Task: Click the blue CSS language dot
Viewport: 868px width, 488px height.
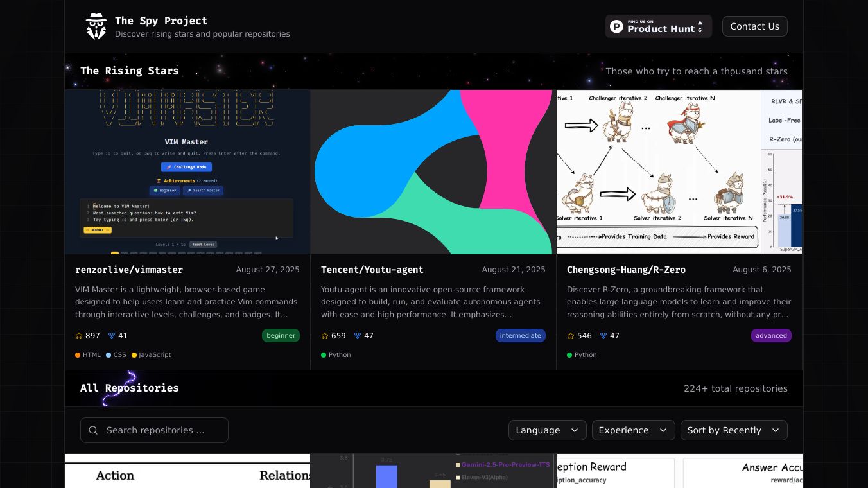Action: tap(108, 355)
